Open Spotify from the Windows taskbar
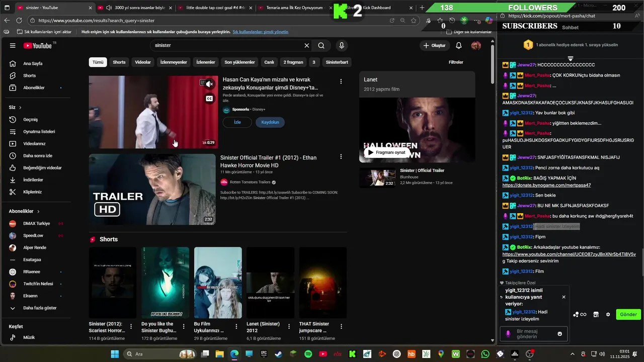 tap(308, 354)
